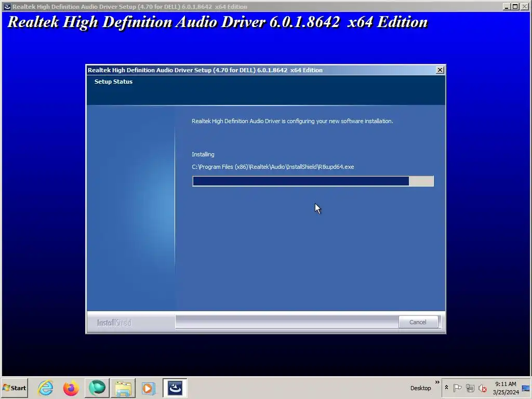Click the Cancel button in setup dialog
532x399 pixels.
click(x=418, y=322)
